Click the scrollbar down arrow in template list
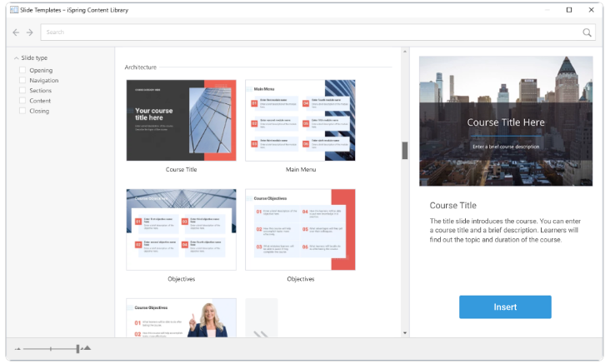The image size is (610, 364). coord(405,333)
